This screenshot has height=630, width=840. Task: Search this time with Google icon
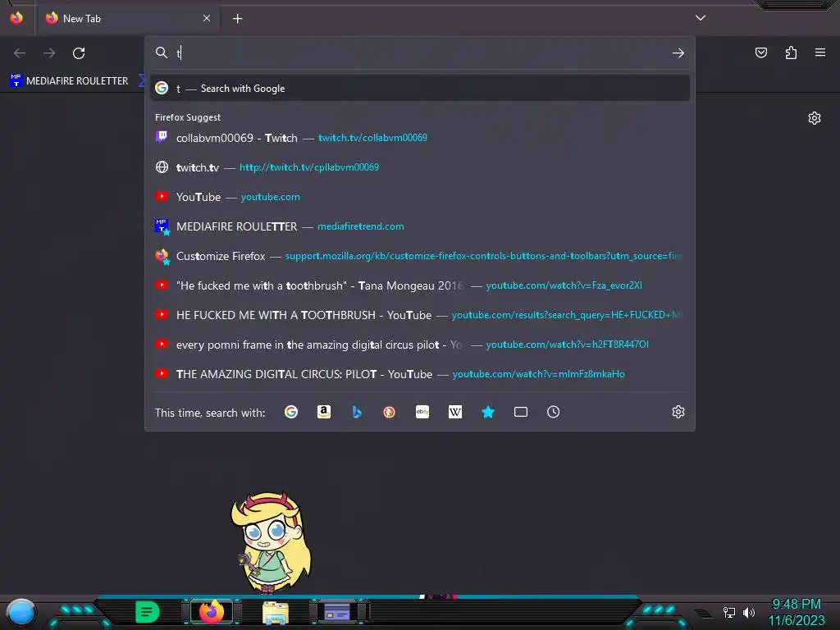click(291, 412)
